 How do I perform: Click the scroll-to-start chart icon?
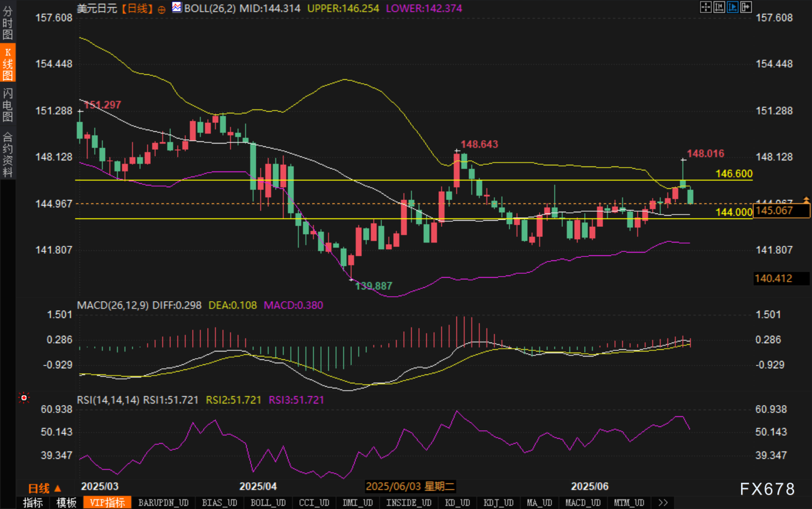coord(719,7)
